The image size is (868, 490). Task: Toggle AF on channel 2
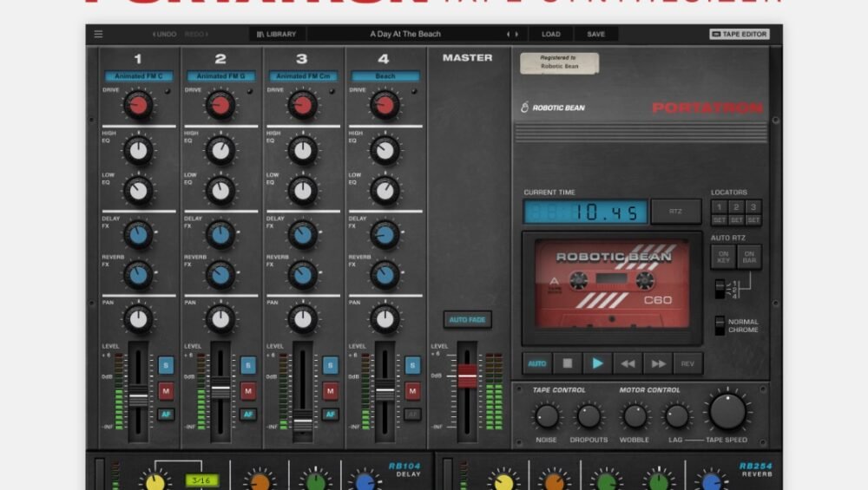(x=248, y=415)
